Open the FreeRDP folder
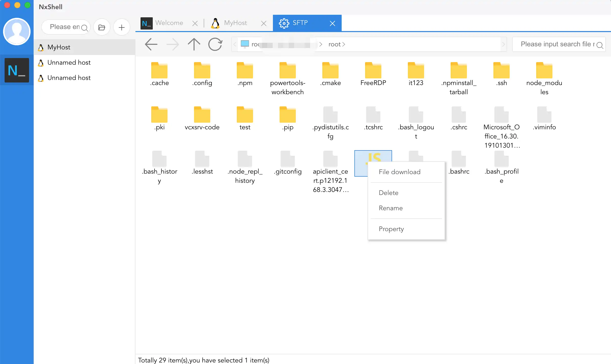Image resolution: width=611 pixels, height=364 pixels. coord(373,71)
